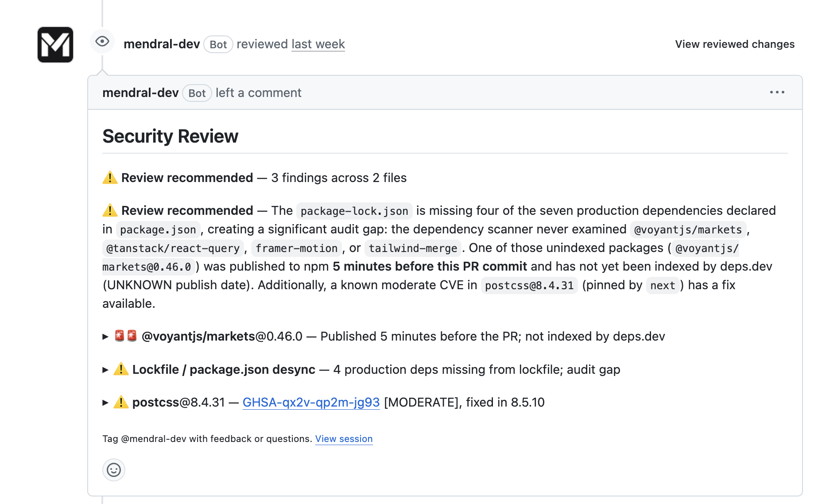Click warning icon beside postcss@8.4.31
This screenshot has height=504, width=822.
pos(121,402)
